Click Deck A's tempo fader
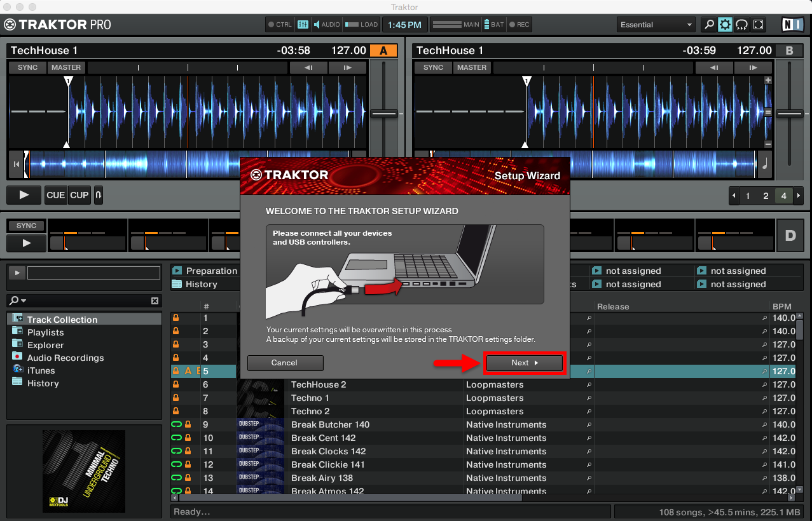The height and width of the screenshot is (521, 812). click(384, 113)
